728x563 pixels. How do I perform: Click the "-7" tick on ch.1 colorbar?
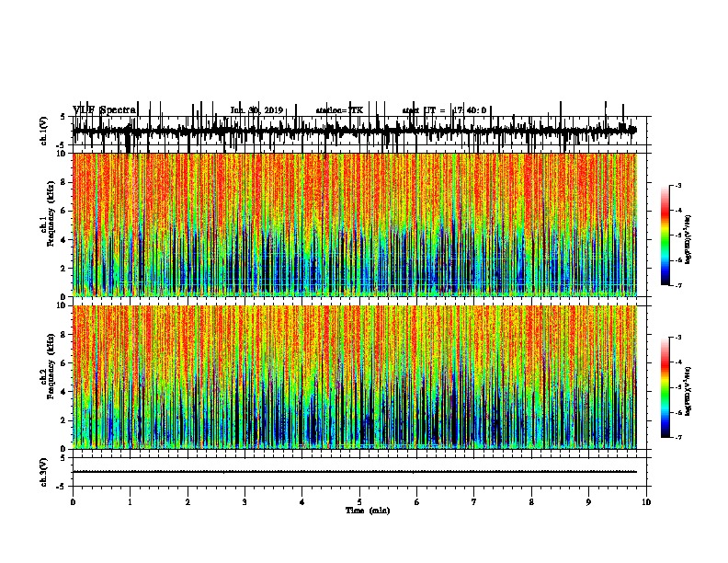pos(678,285)
